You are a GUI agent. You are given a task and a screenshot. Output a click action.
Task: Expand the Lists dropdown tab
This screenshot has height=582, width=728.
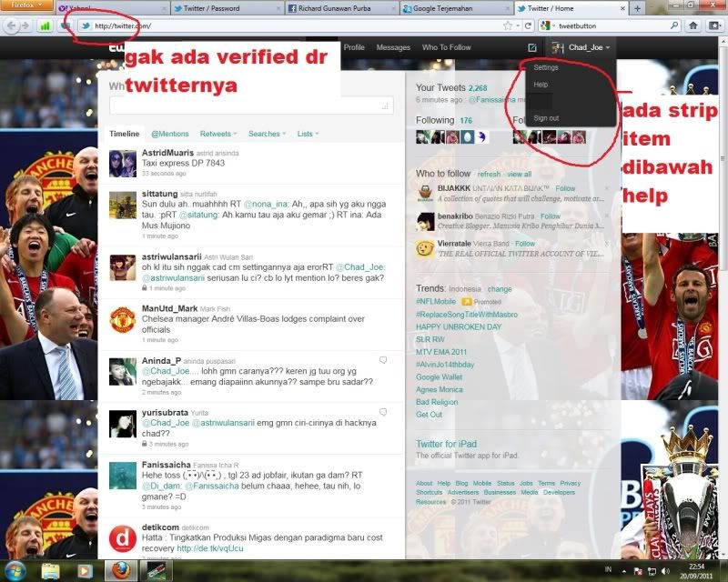308,134
